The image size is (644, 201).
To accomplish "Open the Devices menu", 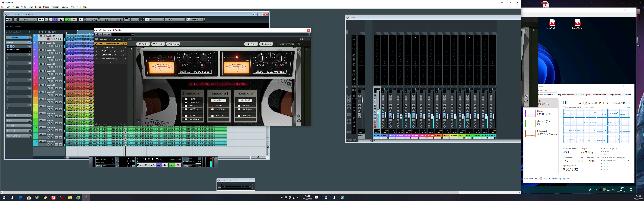I will click(65, 7).
